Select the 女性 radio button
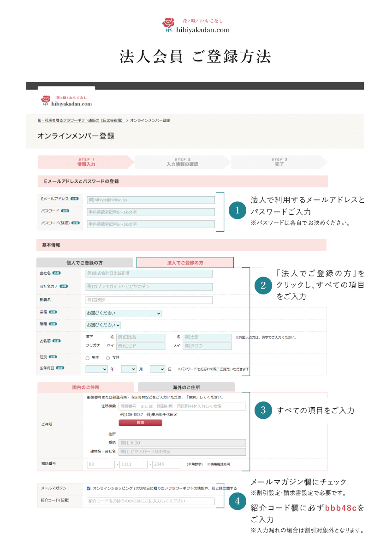The image size is (392, 555). (108, 358)
